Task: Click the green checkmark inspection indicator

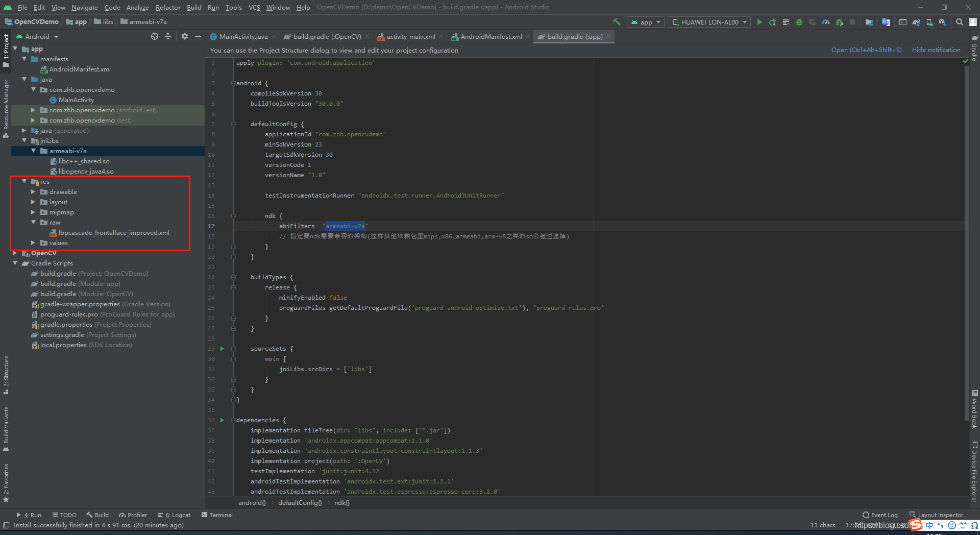Action: [966, 61]
